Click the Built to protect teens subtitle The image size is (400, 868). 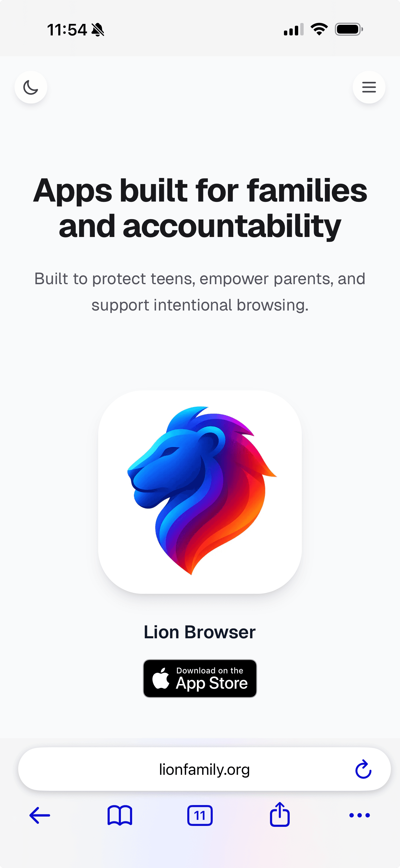200,292
